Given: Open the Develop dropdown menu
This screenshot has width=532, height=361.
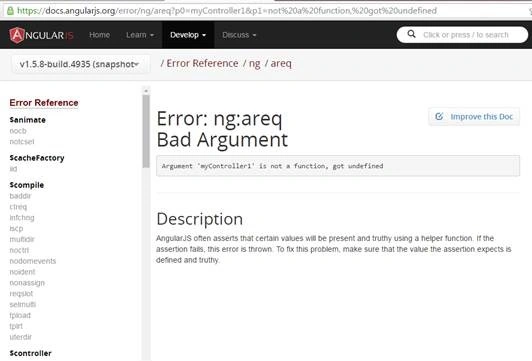Looking at the screenshot, I should (x=188, y=35).
